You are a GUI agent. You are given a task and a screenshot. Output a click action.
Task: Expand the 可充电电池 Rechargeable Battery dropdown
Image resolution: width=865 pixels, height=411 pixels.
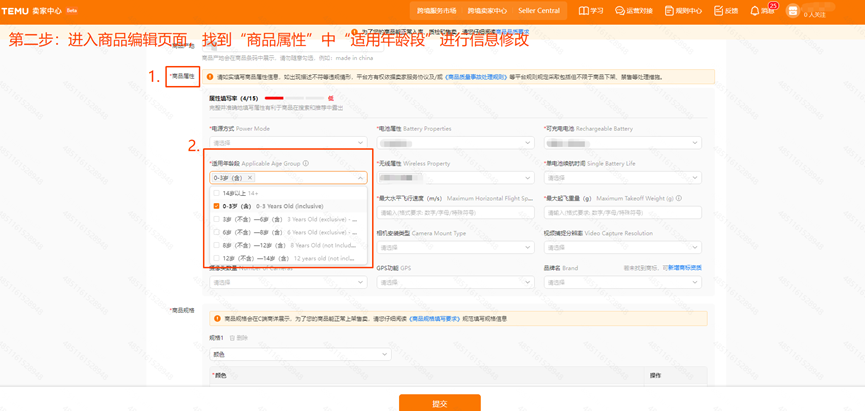coord(622,143)
